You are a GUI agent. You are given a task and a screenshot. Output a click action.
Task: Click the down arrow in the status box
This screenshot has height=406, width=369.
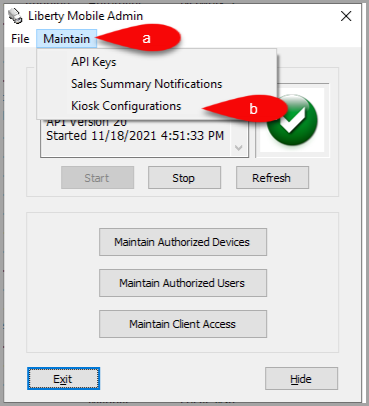239,147
